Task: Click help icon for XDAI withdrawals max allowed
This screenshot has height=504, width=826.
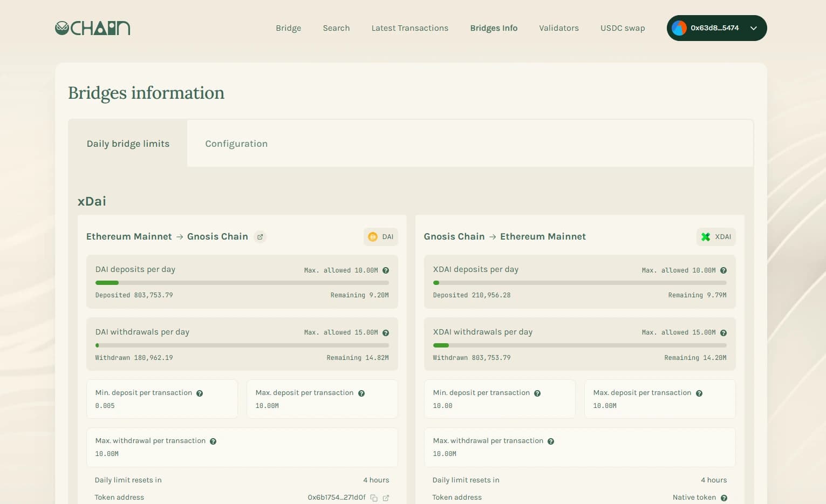Action: pos(723,333)
